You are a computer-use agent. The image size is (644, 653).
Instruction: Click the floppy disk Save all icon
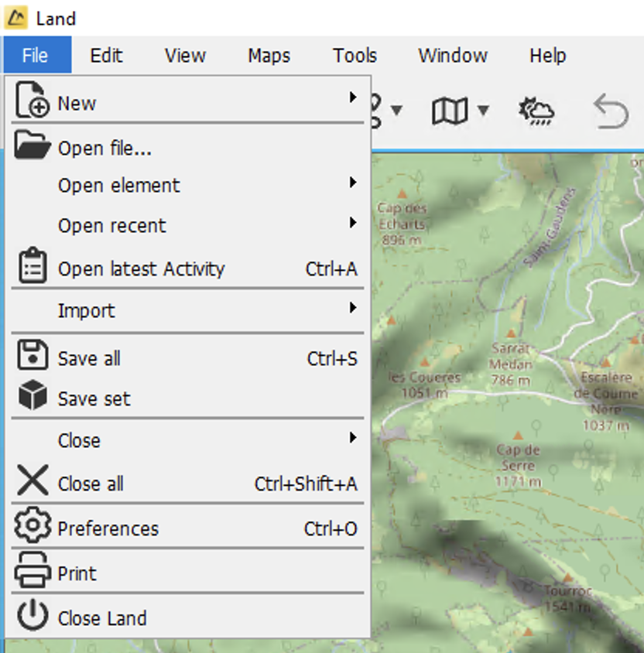pyautogui.click(x=33, y=355)
